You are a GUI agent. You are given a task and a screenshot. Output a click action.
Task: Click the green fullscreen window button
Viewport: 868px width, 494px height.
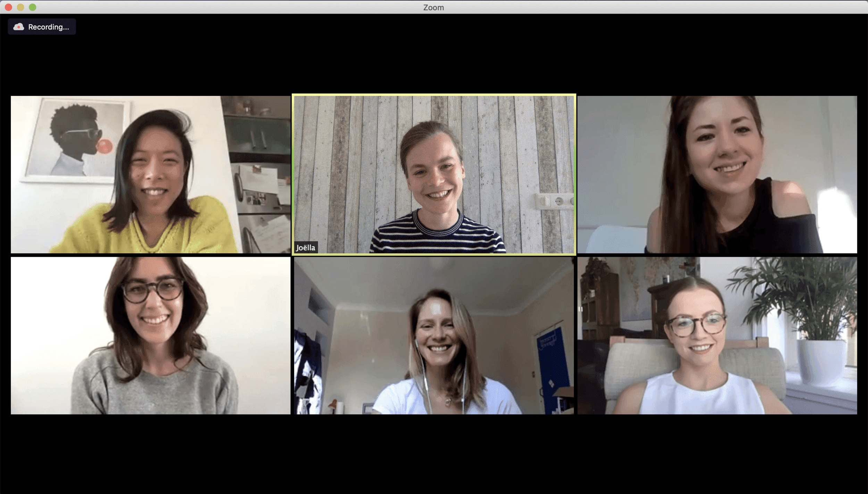click(32, 7)
